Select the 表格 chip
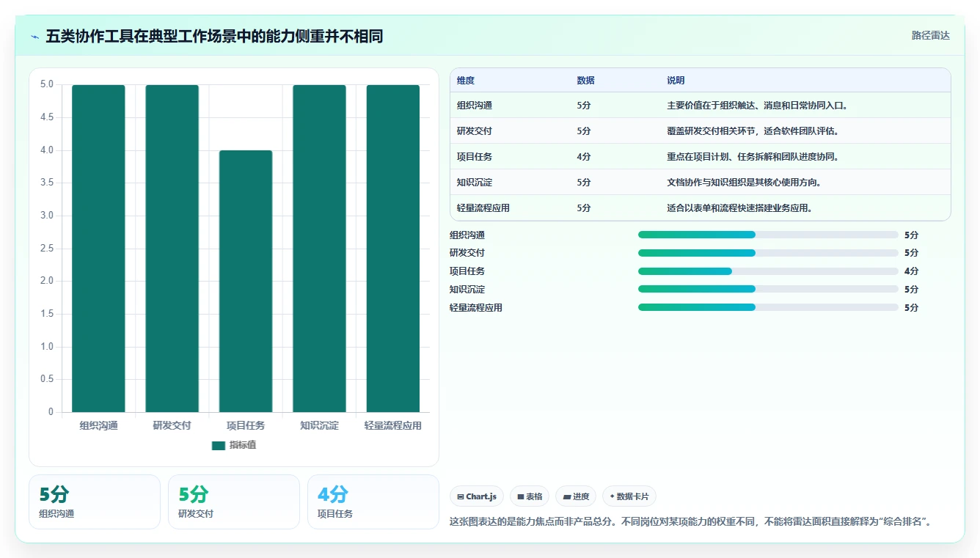This screenshot has width=980, height=558. pos(530,496)
